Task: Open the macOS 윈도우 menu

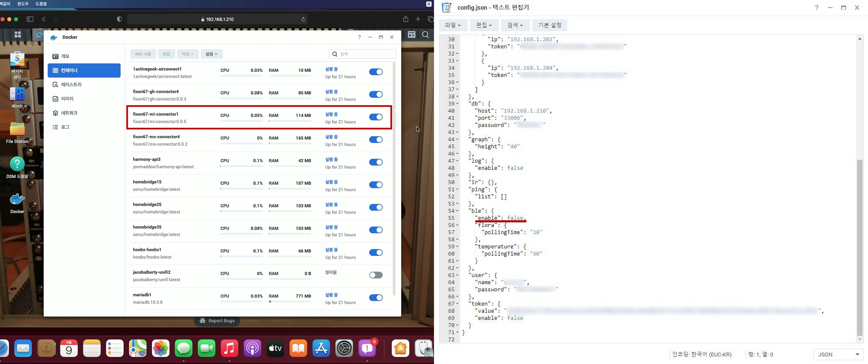Action: [23, 4]
